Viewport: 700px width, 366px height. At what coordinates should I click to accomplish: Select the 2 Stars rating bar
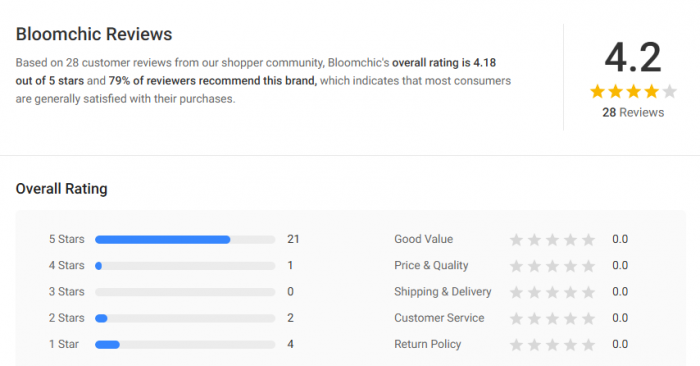(185, 318)
